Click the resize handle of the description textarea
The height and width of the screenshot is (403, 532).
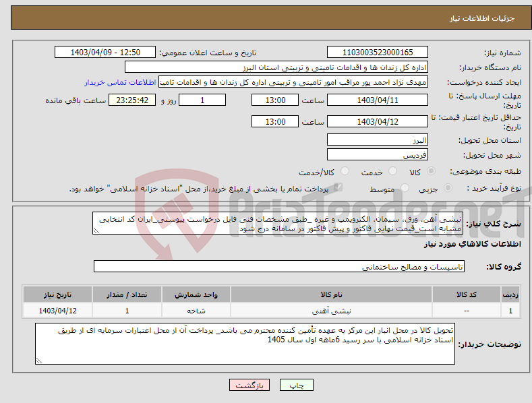tap(96, 231)
